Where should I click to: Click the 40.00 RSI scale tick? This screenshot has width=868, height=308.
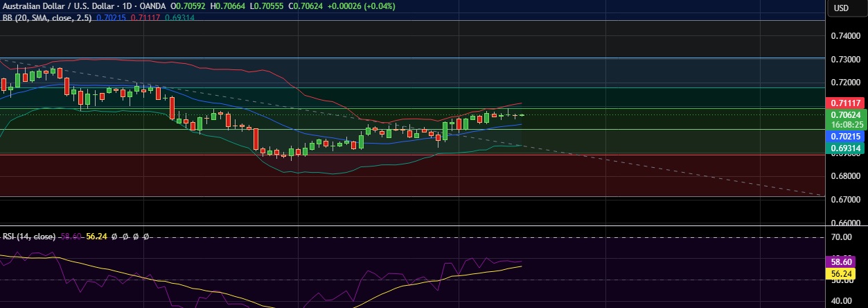pyautogui.click(x=843, y=301)
